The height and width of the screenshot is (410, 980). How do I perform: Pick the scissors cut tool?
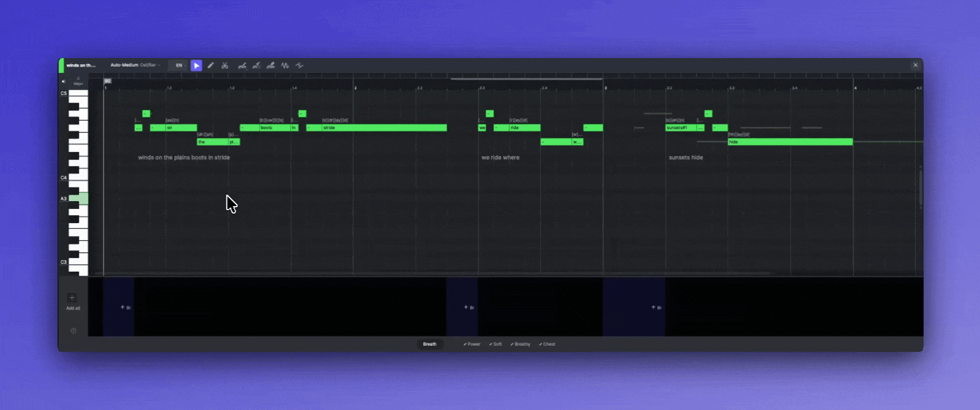pyautogui.click(x=225, y=65)
